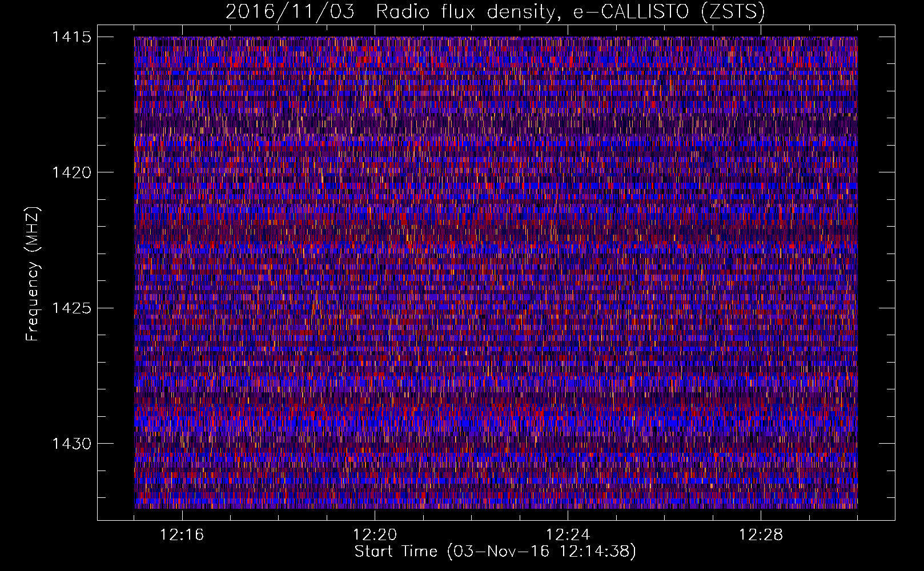Click the 1420 frequency tick label
Image resolution: width=924 pixels, height=571 pixels.
click(71, 172)
